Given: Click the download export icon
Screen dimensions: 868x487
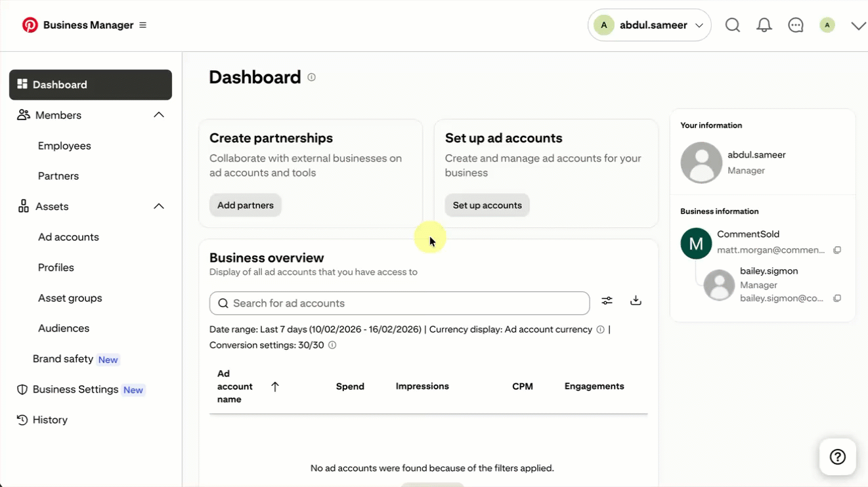Looking at the screenshot, I should [x=636, y=301].
